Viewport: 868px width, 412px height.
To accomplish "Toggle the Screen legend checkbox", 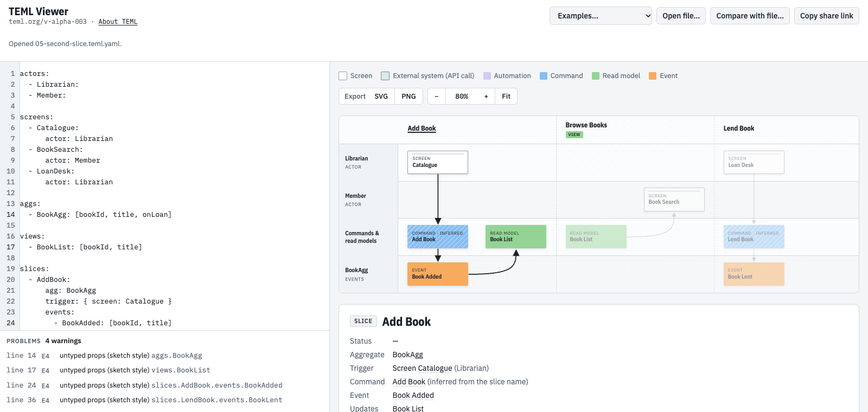I will (343, 76).
